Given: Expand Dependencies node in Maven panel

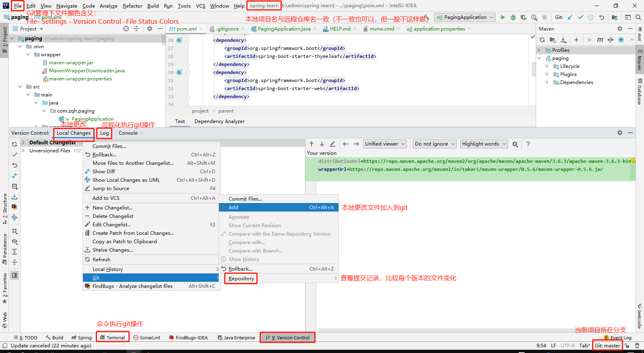Looking at the screenshot, I should [547, 82].
